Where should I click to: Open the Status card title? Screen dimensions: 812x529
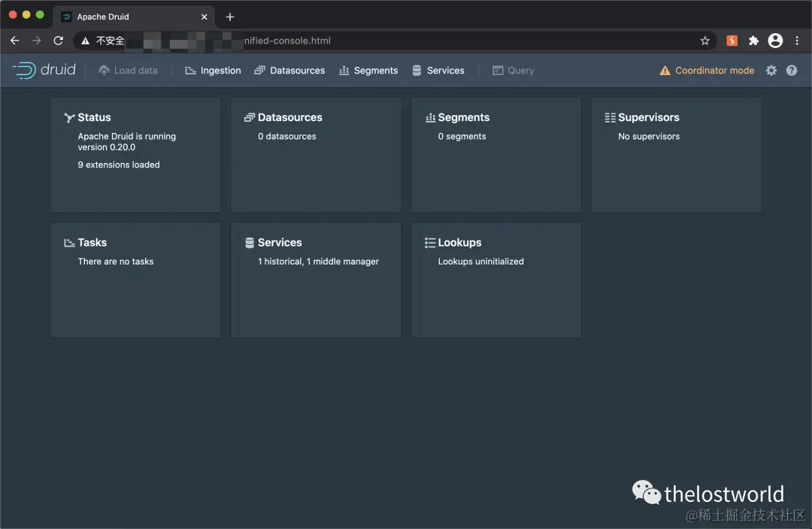click(94, 117)
